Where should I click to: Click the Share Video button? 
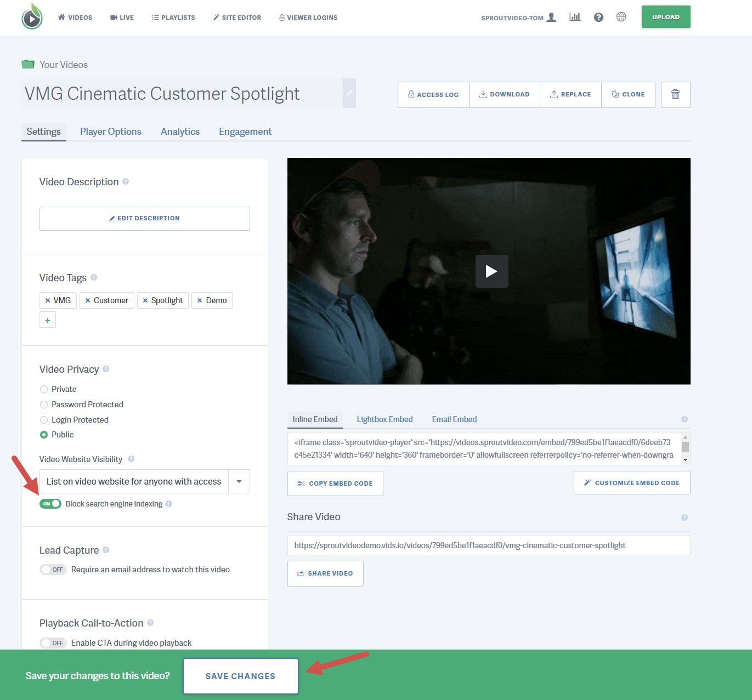pyautogui.click(x=325, y=573)
